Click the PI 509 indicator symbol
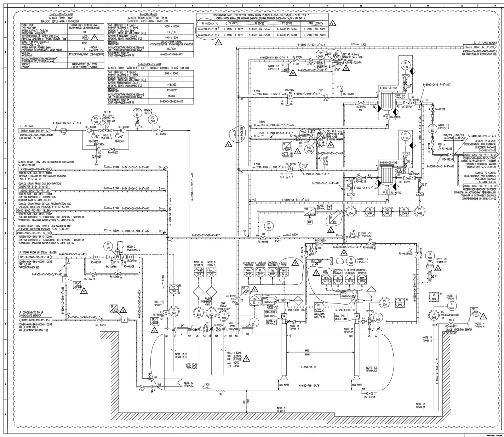The image size is (504, 437). click(400, 303)
